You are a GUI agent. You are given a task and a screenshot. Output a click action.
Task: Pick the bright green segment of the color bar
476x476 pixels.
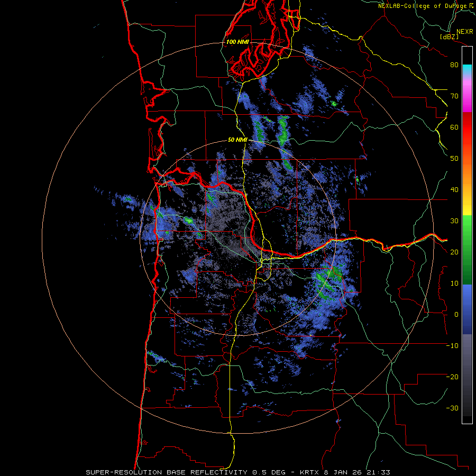tap(467, 226)
